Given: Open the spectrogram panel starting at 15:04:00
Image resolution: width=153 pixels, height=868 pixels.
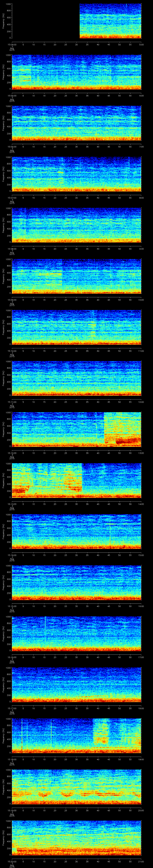Looking at the screenshot, I should pos(77,21).
